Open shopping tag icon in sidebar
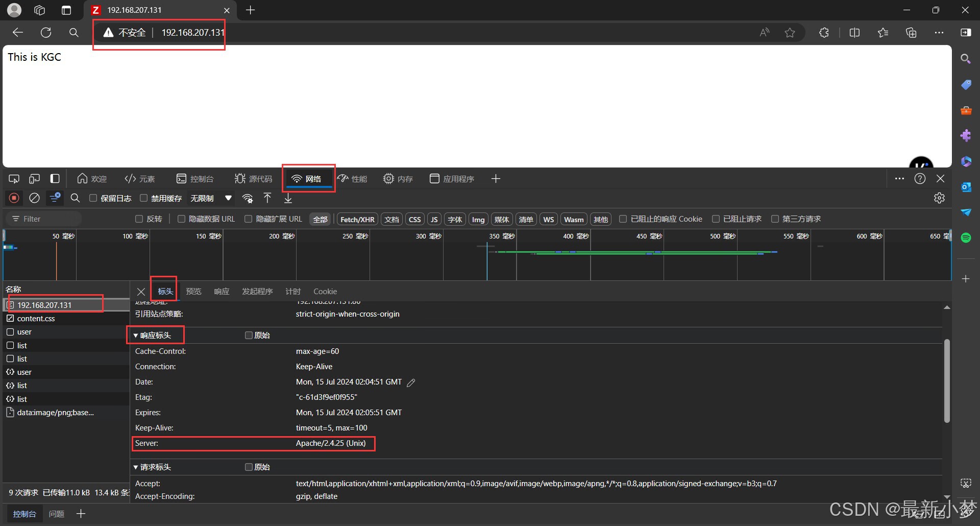The width and height of the screenshot is (980, 526). (966, 84)
